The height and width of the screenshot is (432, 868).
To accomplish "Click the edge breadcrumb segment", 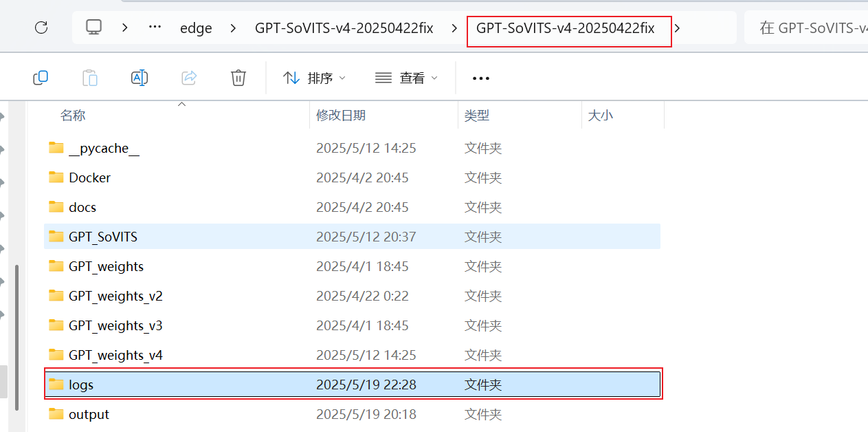I will 196,28.
